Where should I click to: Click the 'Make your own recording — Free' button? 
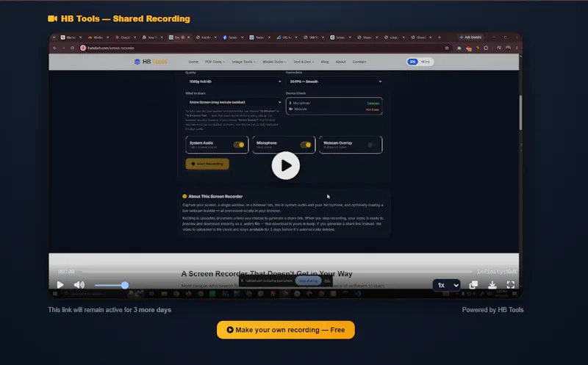coord(286,330)
